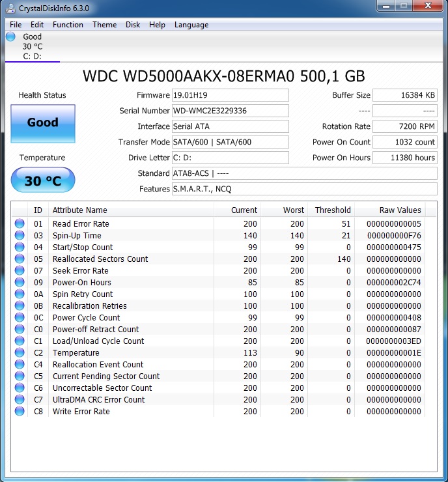Click the blue disk status orb in the disk tab
The height and width of the screenshot is (482, 448).
10,36
